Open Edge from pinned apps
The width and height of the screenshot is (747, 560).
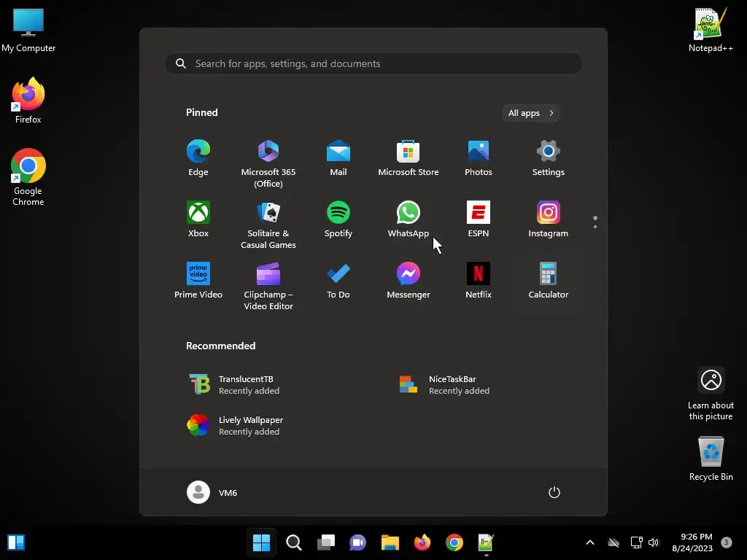click(x=198, y=158)
